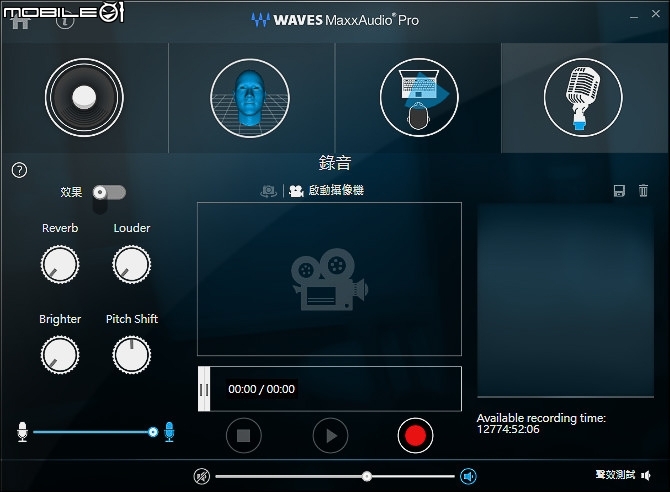Click the blue high microphone gain icon
Image resolution: width=670 pixels, height=492 pixels.
pyautogui.click(x=169, y=432)
